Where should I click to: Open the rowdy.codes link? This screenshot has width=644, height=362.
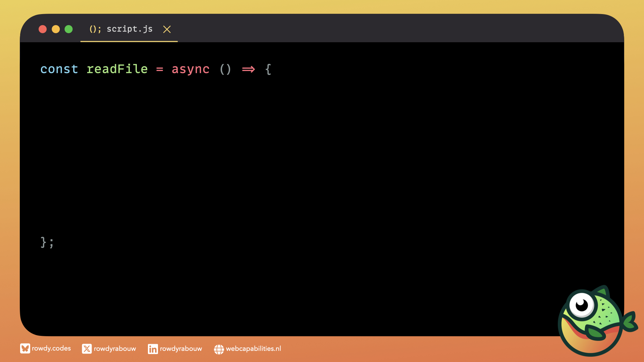coord(51,349)
